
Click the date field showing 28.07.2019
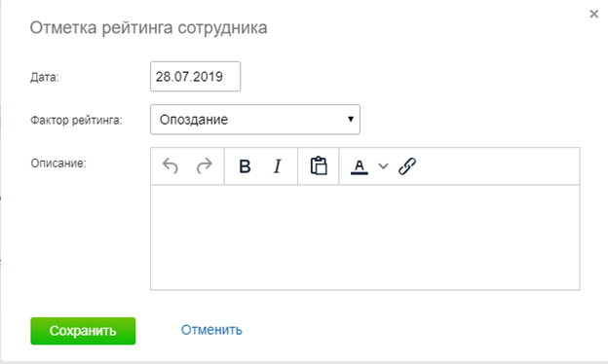click(x=196, y=76)
